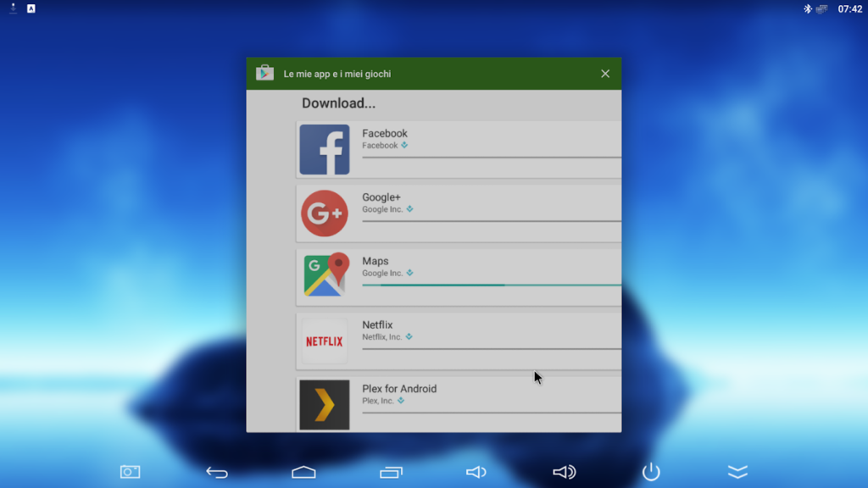Click the verified badge next to Plex, Inc.
Screen dimensions: 868x488
(401, 401)
